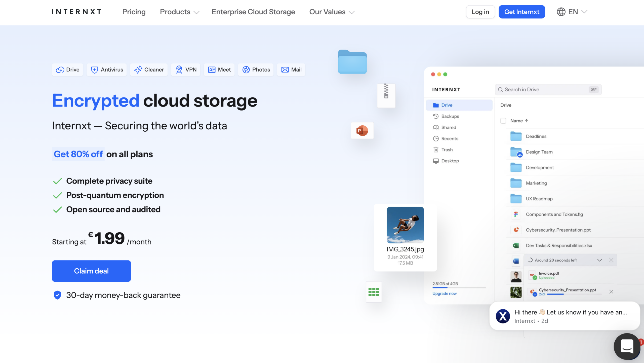This screenshot has height=363, width=644.
Task: Open Recents in the sidebar
Action: coord(446,138)
